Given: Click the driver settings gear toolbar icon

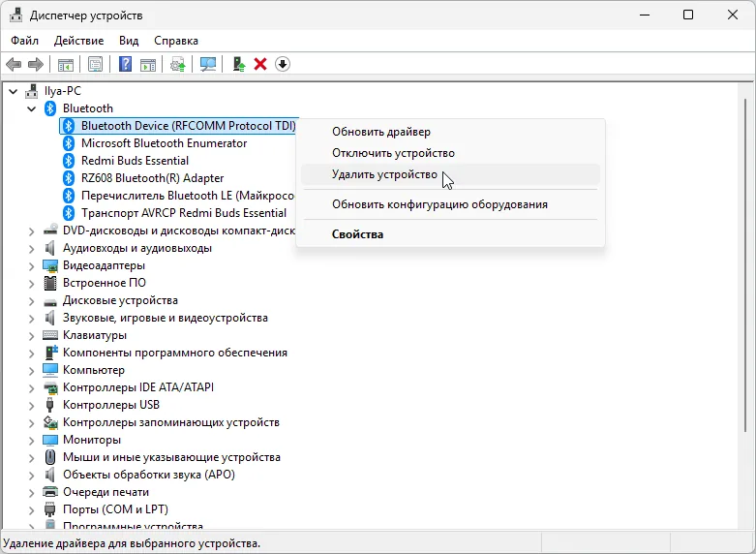Looking at the screenshot, I should [x=178, y=64].
